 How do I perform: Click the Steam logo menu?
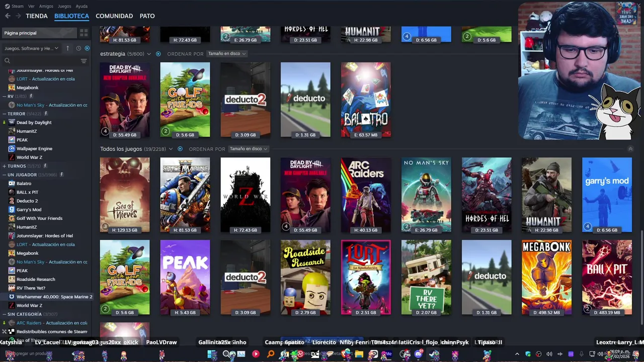tap(14, 6)
